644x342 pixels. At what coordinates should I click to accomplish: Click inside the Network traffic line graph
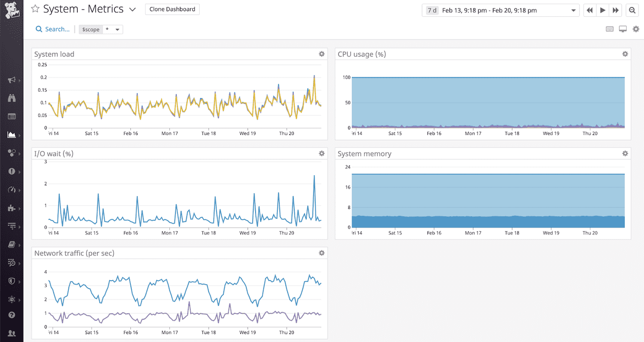pyautogui.click(x=184, y=299)
